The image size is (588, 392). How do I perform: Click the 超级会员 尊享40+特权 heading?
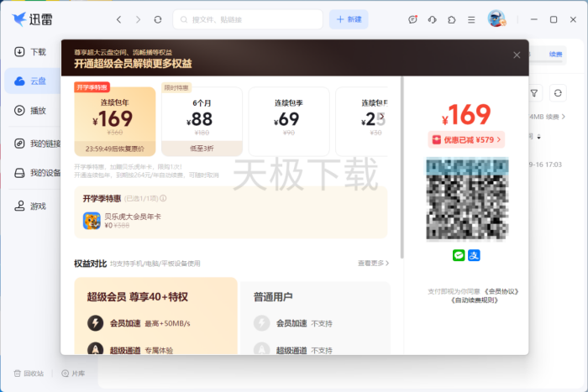pos(137,297)
